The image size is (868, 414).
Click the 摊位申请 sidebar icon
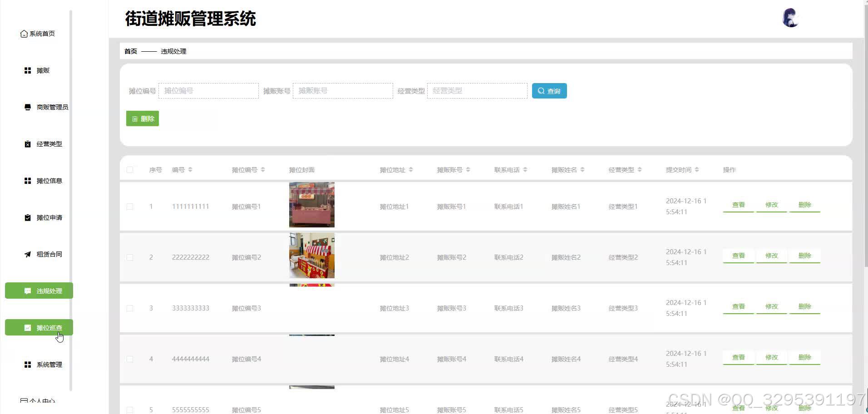[27, 217]
